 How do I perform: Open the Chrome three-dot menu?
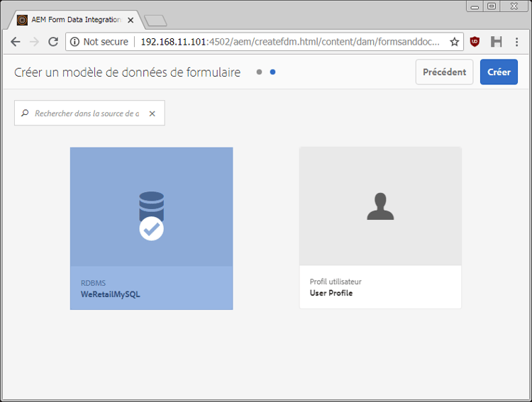[x=516, y=42]
